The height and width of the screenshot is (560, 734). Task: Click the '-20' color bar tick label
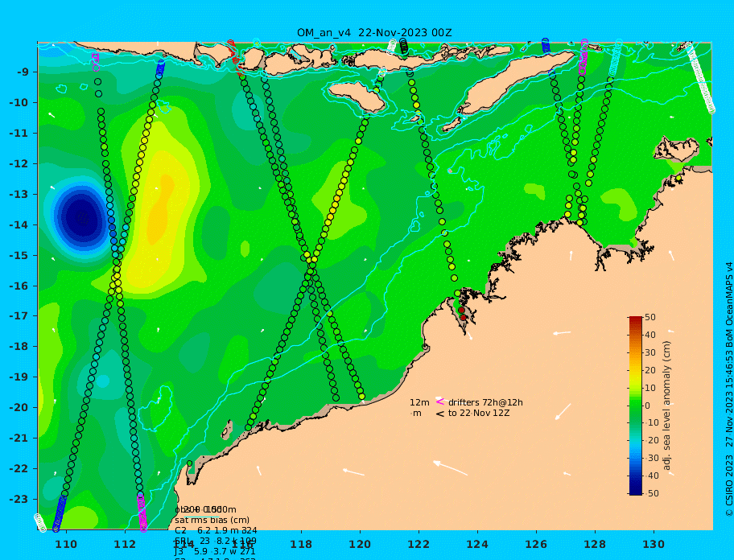(x=652, y=440)
